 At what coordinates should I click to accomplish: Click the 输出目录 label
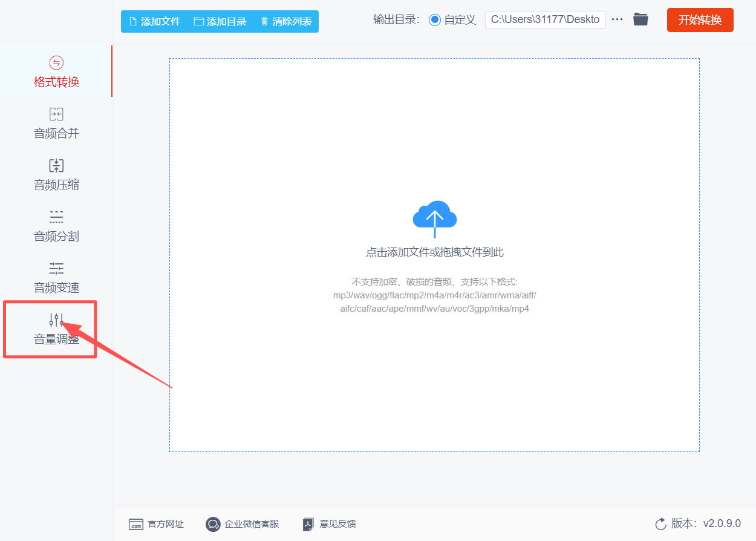(397, 20)
